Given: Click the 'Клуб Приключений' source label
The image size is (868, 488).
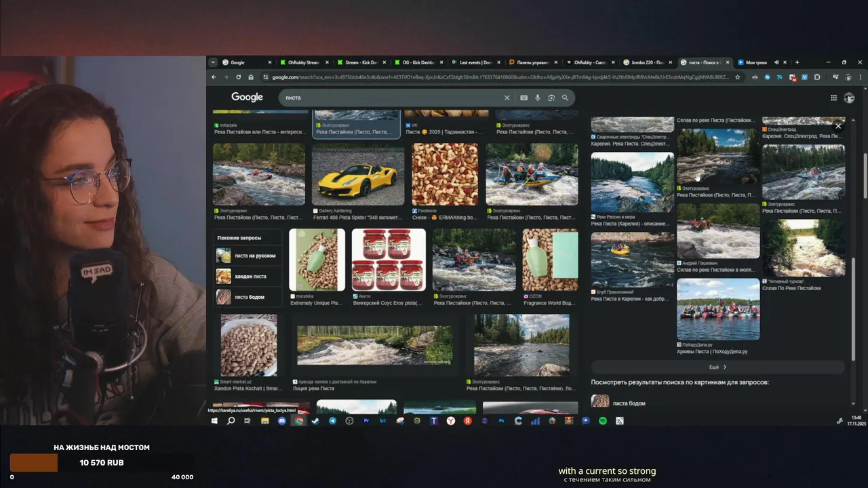Looking at the screenshot, I should [x=616, y=291].
